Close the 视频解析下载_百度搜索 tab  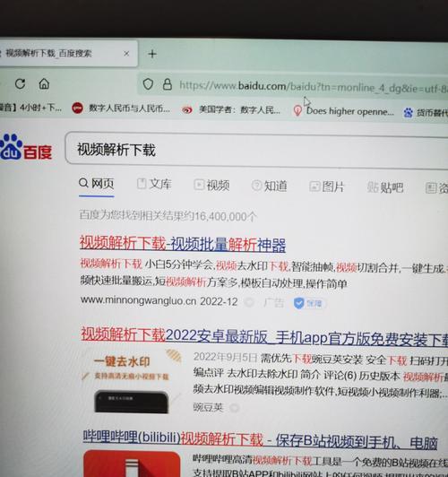(126, 54)
